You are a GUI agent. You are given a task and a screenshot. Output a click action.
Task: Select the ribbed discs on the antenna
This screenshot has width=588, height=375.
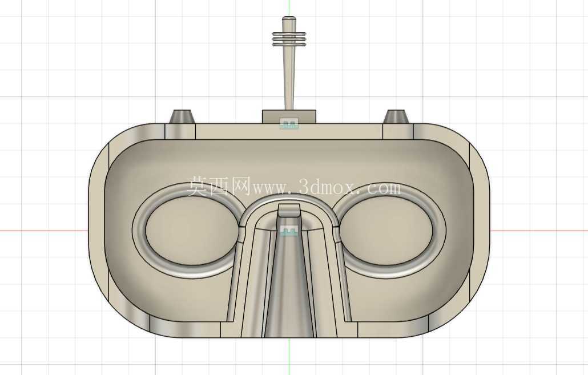[289, 38]
